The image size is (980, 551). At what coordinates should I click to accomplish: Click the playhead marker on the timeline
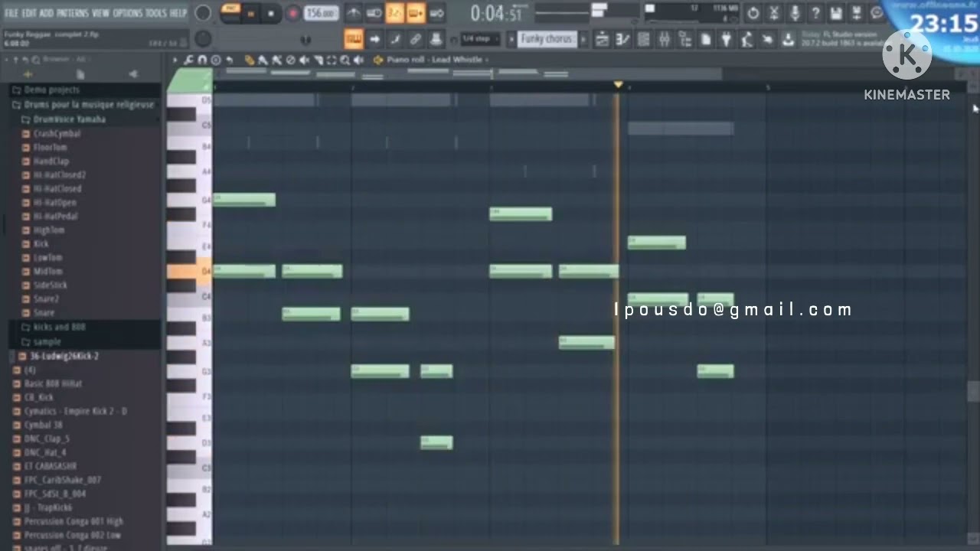click(618, 84)
